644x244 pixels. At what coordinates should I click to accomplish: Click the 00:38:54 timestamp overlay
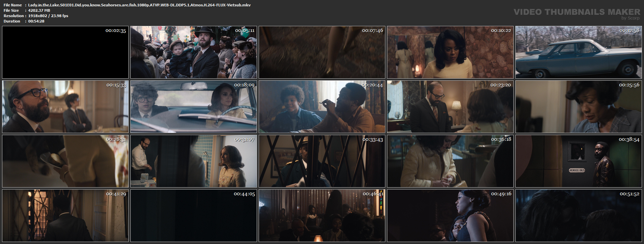click(629, 139)
